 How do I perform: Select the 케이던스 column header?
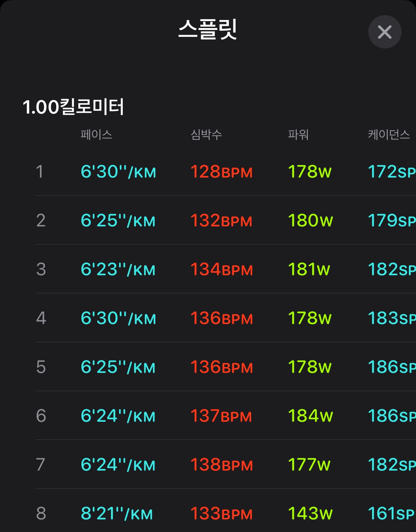tap(389, 134)
